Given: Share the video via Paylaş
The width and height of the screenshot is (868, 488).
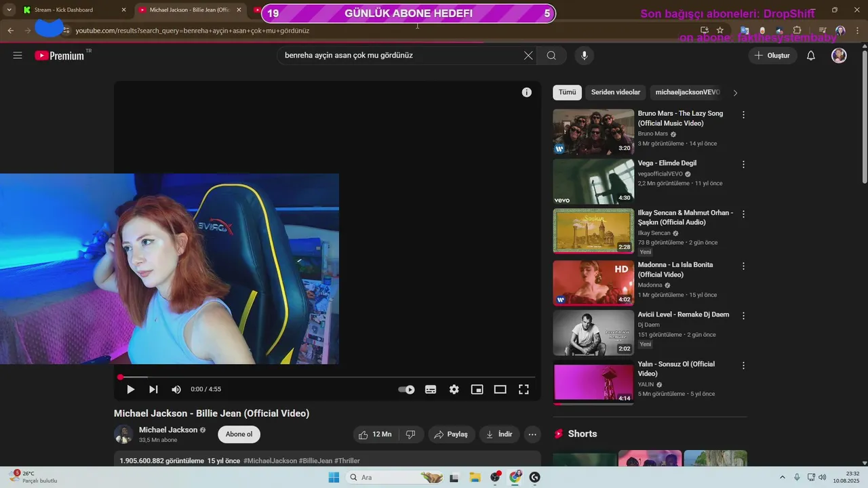Looking at the screenshot, I should (x=451, y=434).
